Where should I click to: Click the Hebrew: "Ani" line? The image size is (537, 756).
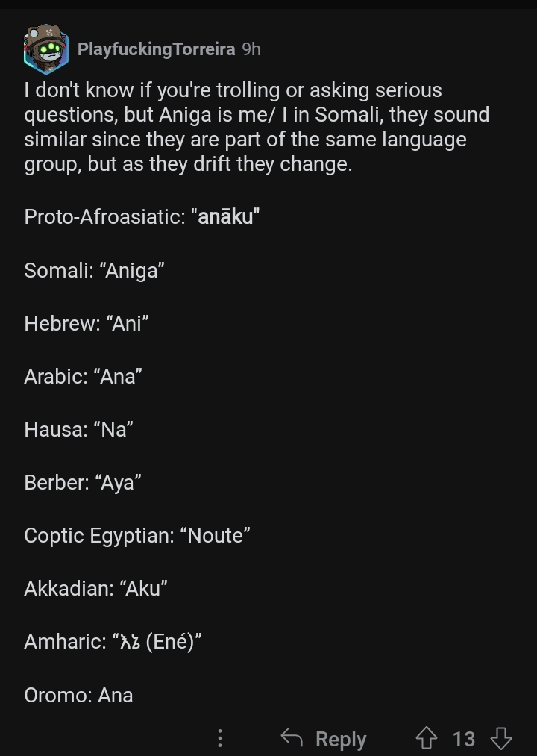[x=87, y=323]
